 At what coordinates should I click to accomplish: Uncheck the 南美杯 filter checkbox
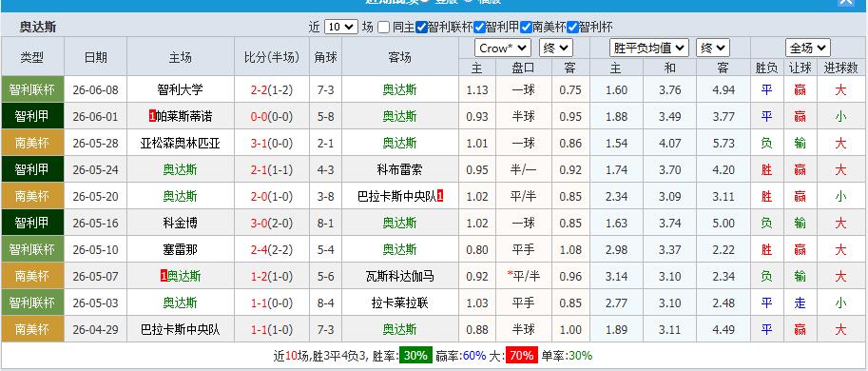pyautogui.click(x=527, y=28)
